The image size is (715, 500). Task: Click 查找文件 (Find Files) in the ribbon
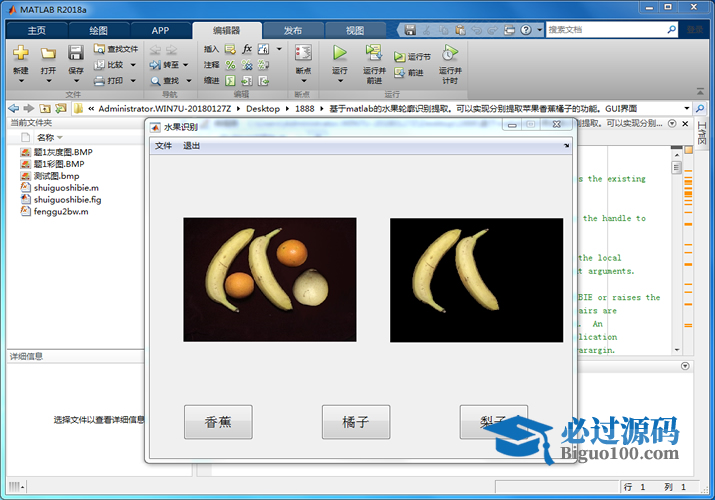[116, 49]
